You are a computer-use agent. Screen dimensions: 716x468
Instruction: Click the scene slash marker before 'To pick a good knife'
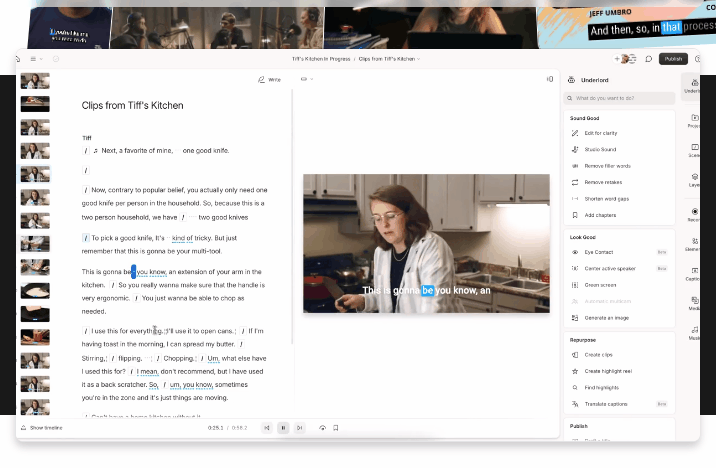point(85,238)
